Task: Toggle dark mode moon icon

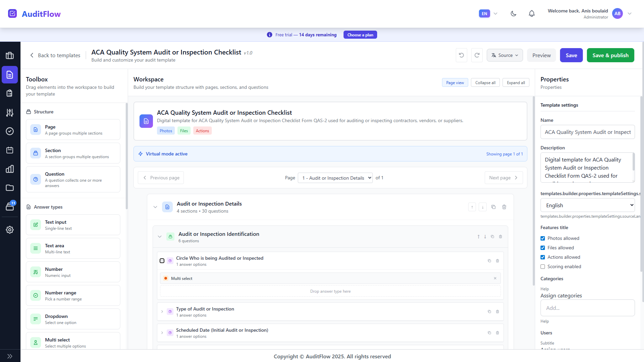Action: (x=513, y=14)
